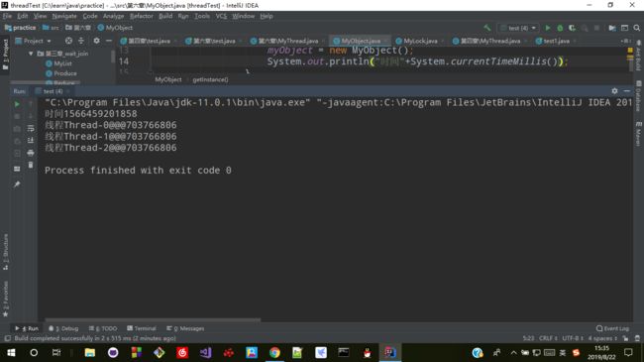Screen dimensions: 644x362
Task: Click the project tree vertical scrollbar
Action: point(113,57)
